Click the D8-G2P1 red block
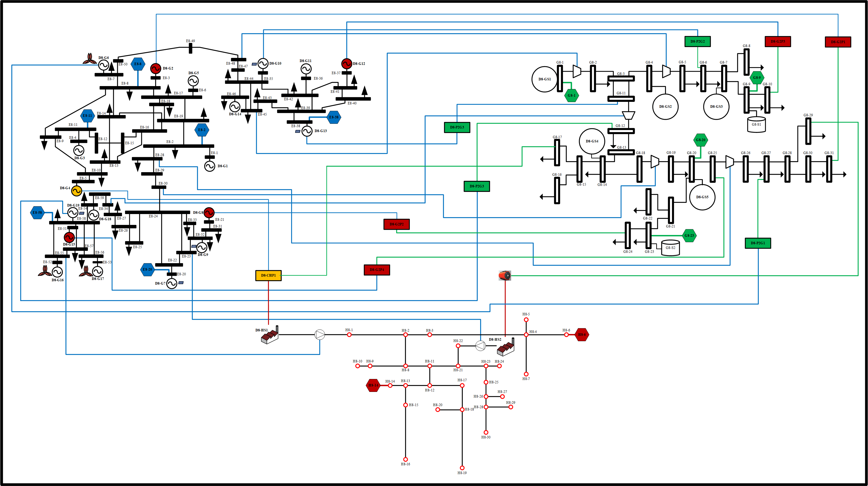The height and width of the screenshot is (486, 868). click(x=838, y=42)
